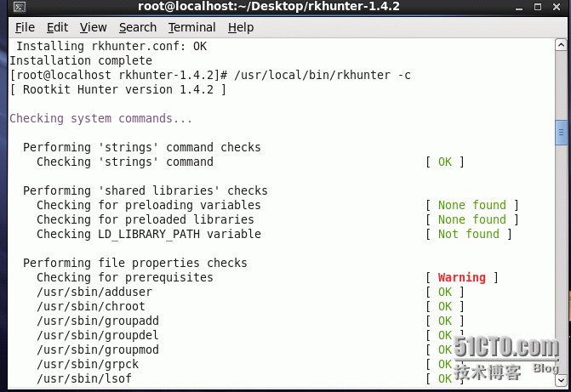571x392 pixels.
Task: Click '/usr/sbin/groupadd' path
Action: (98, 321)
